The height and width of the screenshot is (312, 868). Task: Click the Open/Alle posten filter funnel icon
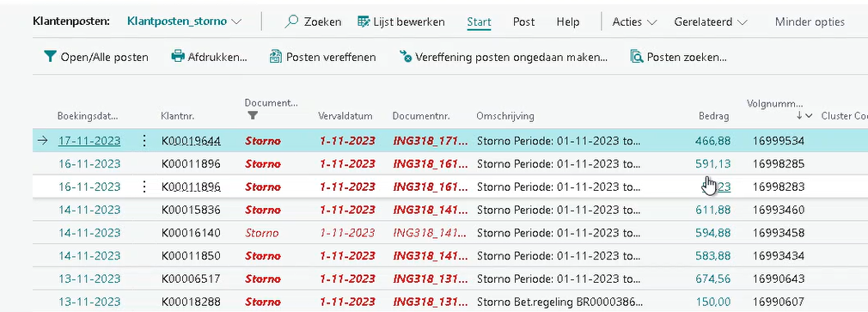[x=50, y=57]
